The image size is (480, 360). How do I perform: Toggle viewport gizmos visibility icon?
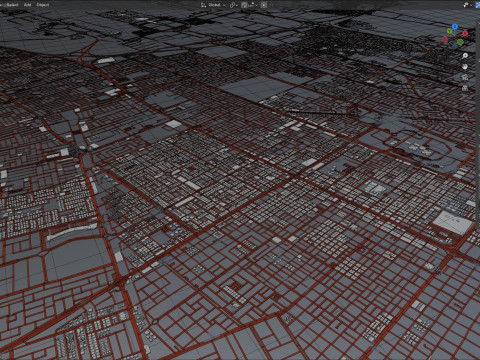tap(466, 5)
